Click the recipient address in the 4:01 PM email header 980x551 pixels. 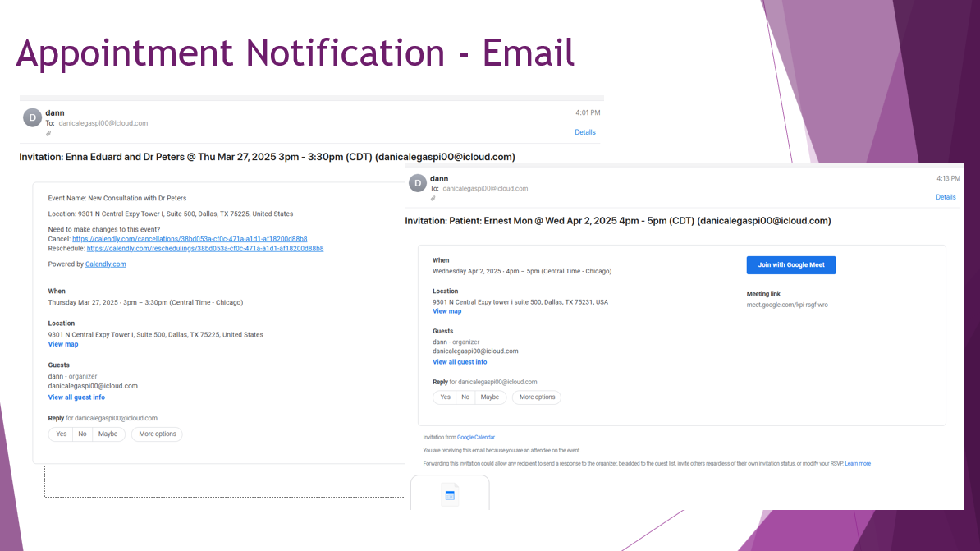[103, 123]
